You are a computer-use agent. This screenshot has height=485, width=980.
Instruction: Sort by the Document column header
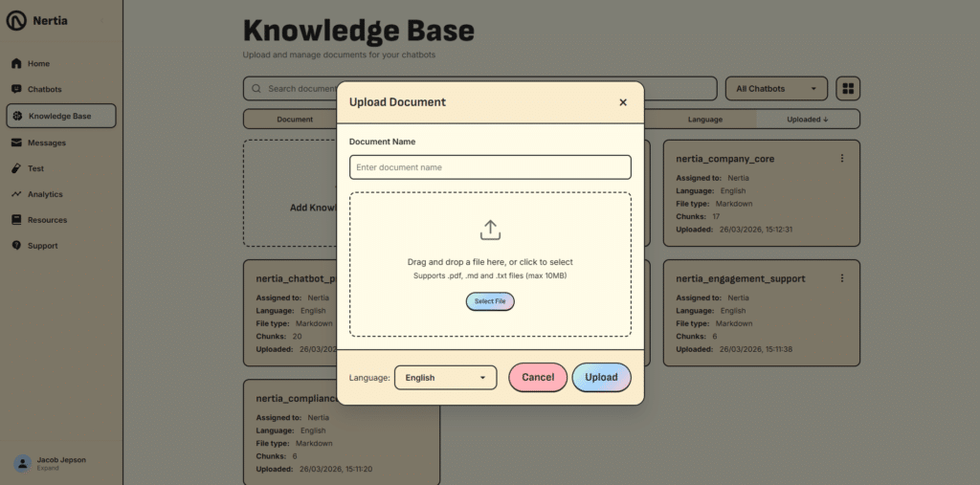[x=295, y=120]
